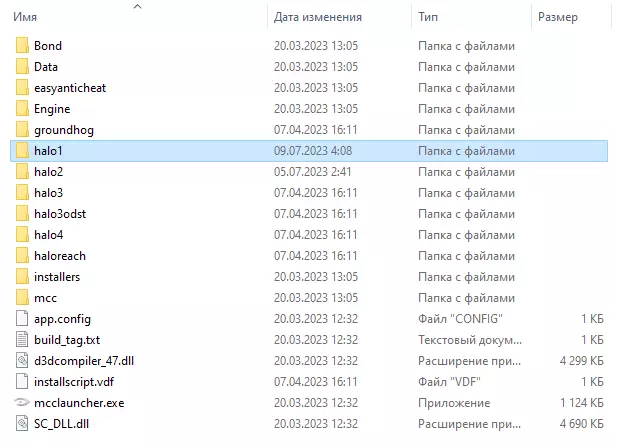Click the 4 690 КБ size value

click(x=582, y=424)
